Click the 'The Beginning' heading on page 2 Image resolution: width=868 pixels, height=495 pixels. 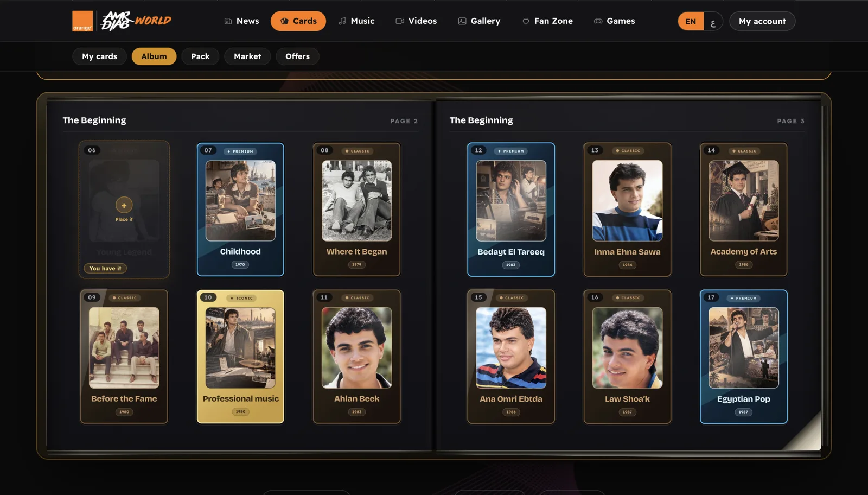click(x=94, y=120)
